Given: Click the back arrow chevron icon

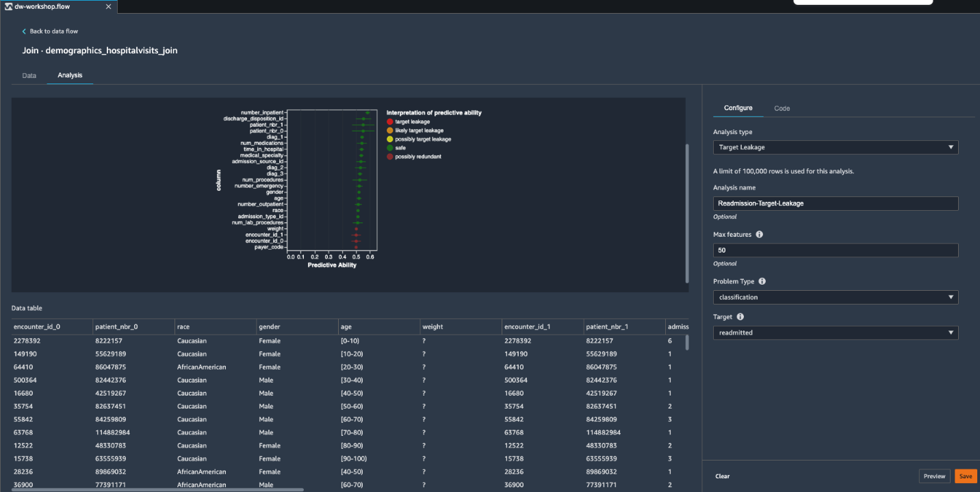Looking at the screenshot, I should click(24, 31).
